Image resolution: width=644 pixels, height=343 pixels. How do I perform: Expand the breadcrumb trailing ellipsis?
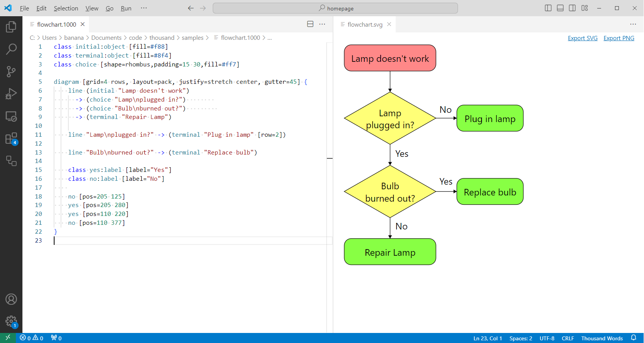[270, 38]
